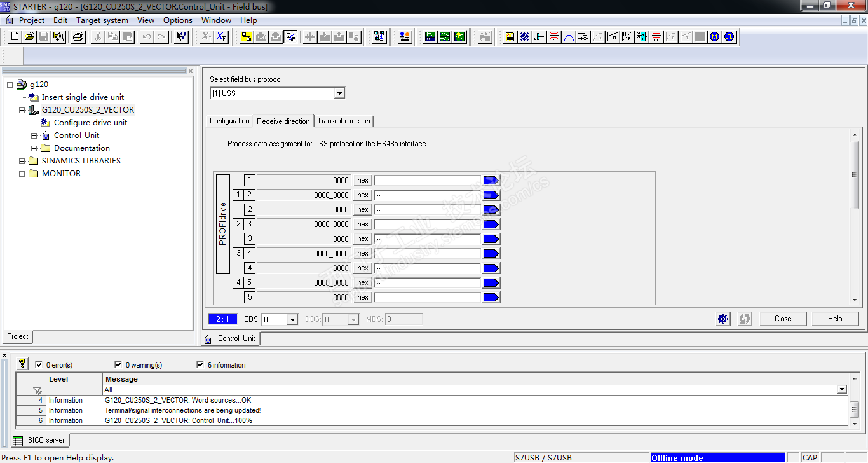Toggle the 0 warning(s) checkbox

pyautogui.click(x=118, y=365)
